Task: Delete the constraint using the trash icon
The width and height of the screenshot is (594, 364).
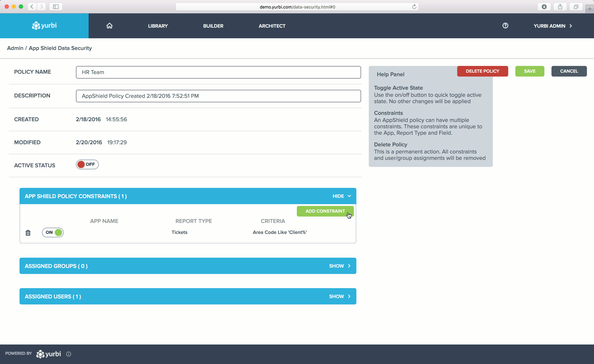Action: [28, 232]
